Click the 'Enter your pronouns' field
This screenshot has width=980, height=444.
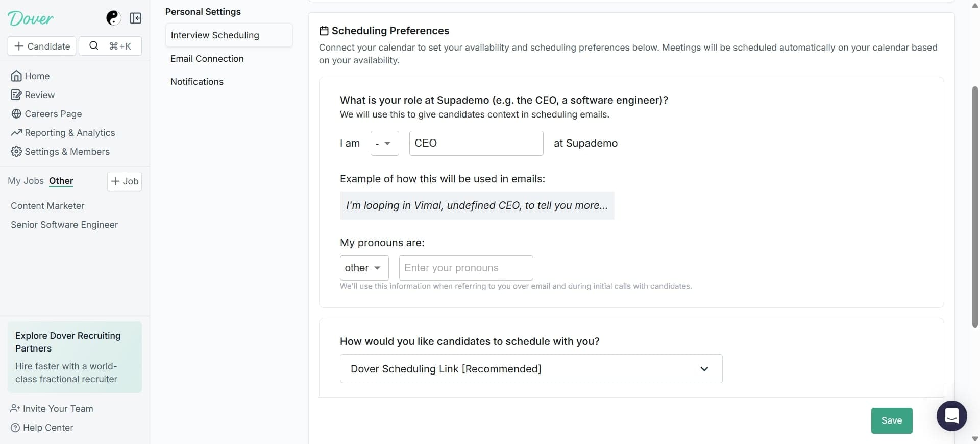click(x=465, y=268)
